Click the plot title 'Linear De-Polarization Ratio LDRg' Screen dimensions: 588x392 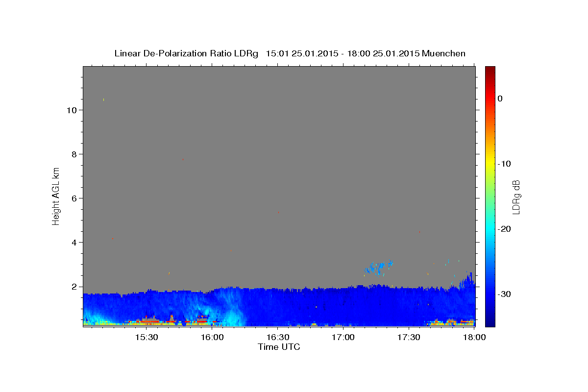(x=186, y=53)
